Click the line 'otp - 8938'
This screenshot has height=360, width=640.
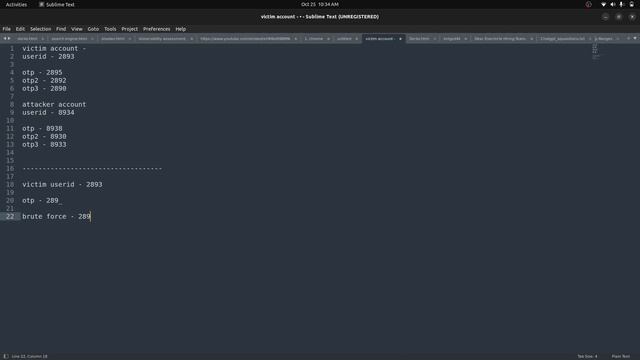click(x=42, y=129)
